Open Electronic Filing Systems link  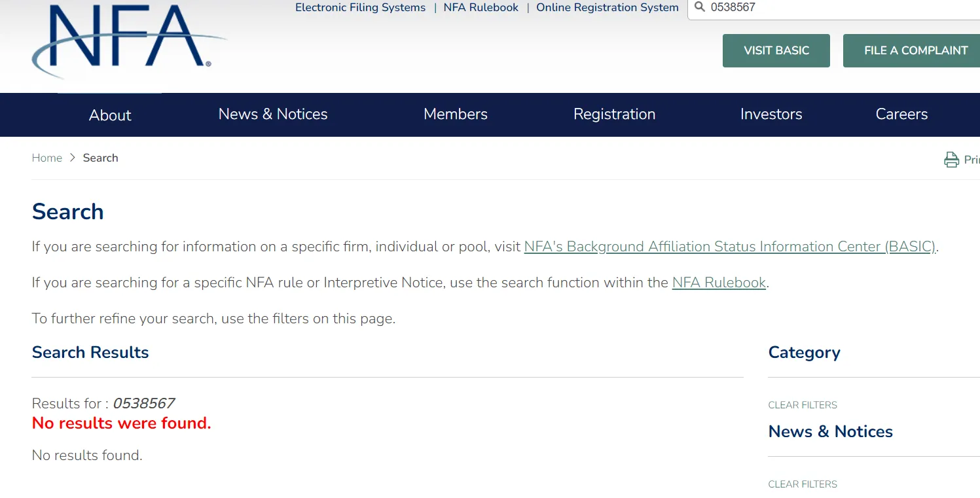click(x=360, y=8)
